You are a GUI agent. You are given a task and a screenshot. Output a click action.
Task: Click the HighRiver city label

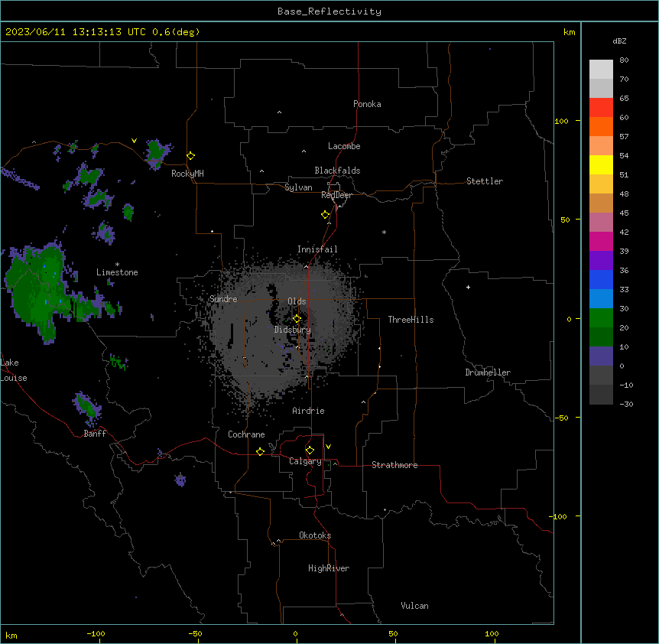click(x=329, y=568)
